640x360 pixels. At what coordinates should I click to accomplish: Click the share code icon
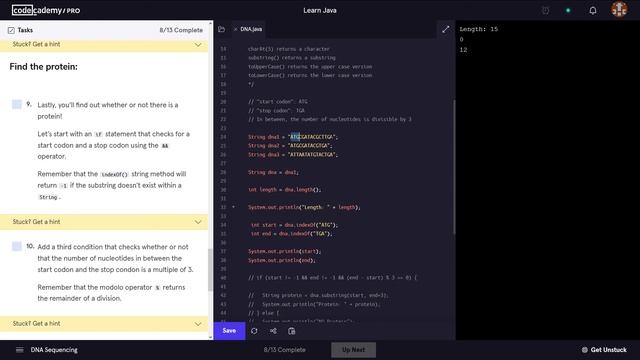pos(273,331)
